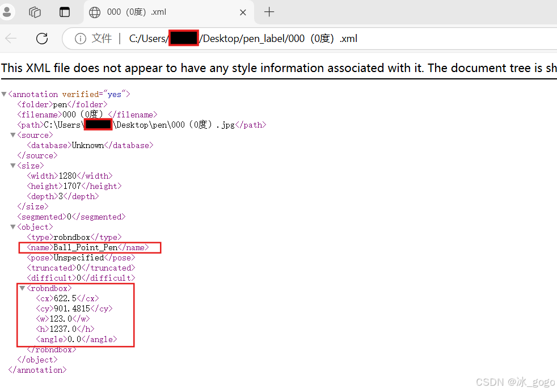Click the database Unknown line

[x=90, y=145]
